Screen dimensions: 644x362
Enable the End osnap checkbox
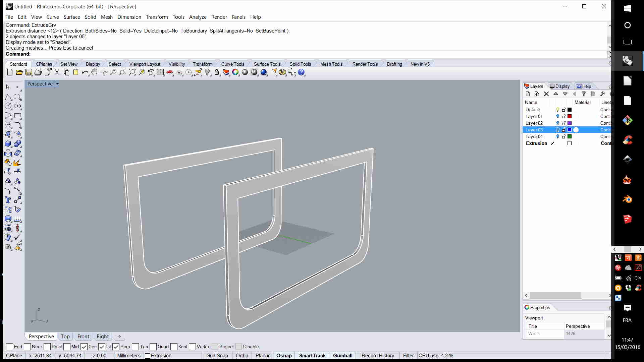(10, 347)
